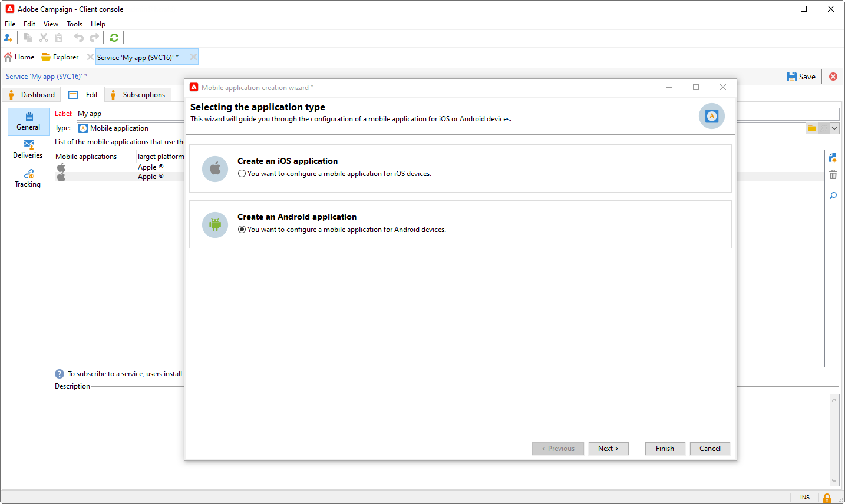Click the folder icon in Type field
Screen dimensions: 845x504
tap(812, 128)
